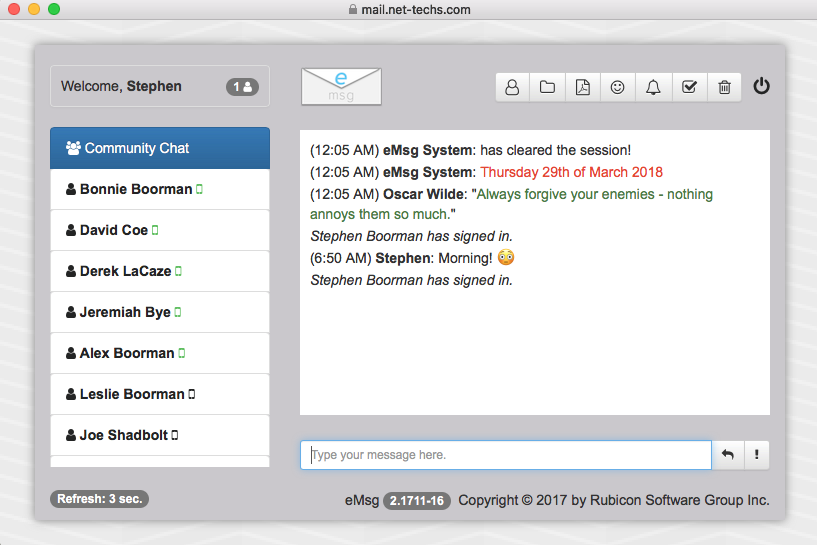Select Bonnie Boorman in contact list
The width and height of the screenshot is (817, 545).
[x=136, y=189]
